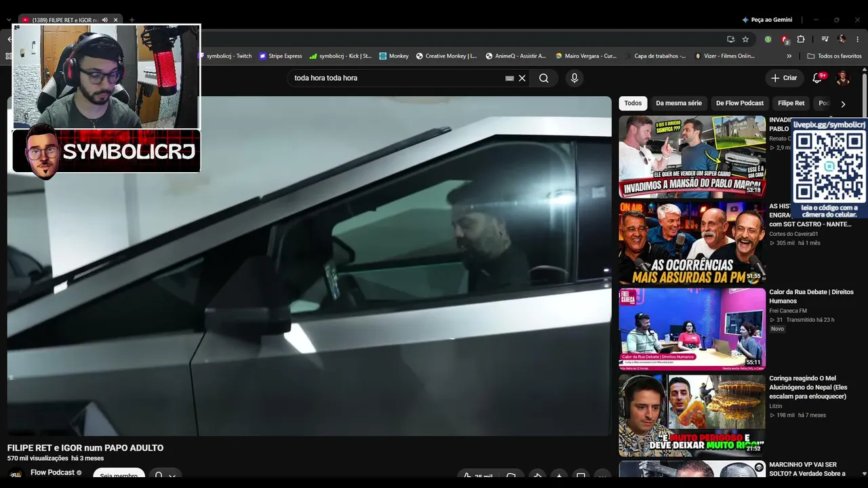Click the Flow Podcast channel avatar

click(16, 475)
